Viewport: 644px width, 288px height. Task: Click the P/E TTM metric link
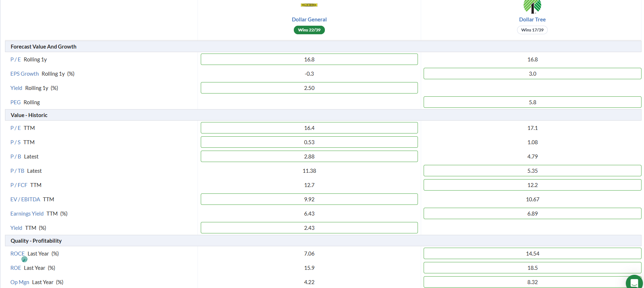(x=16, y=128)
